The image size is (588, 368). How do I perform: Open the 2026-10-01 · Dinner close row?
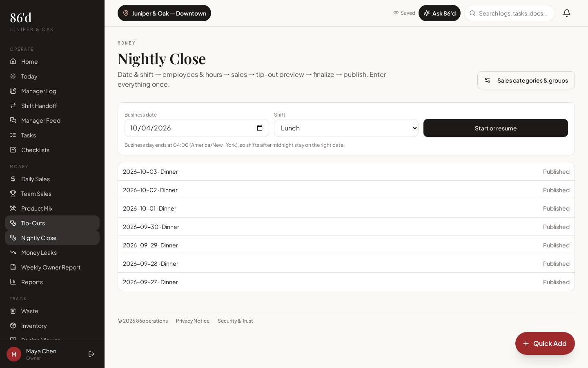[x=346, y=208]
